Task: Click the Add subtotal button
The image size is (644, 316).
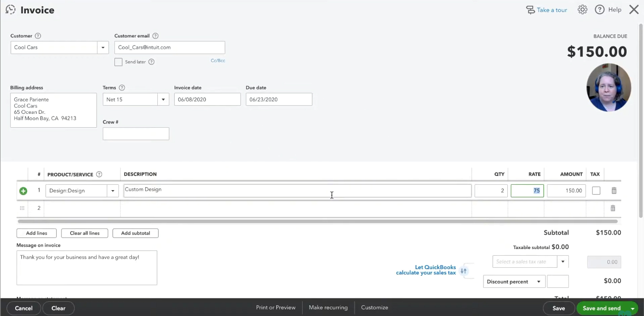Action: click(135, 233)
